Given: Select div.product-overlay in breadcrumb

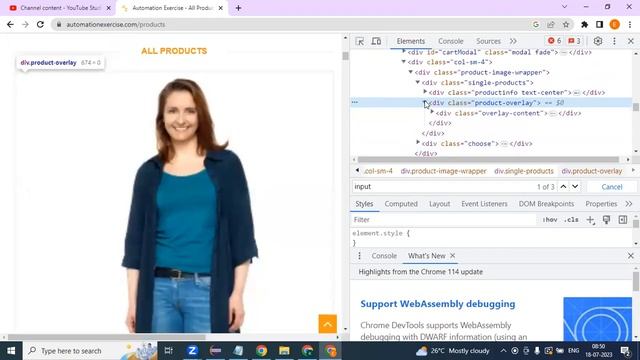Looking at the screenshot, I should pyautogui.click(x=592, y=171).
